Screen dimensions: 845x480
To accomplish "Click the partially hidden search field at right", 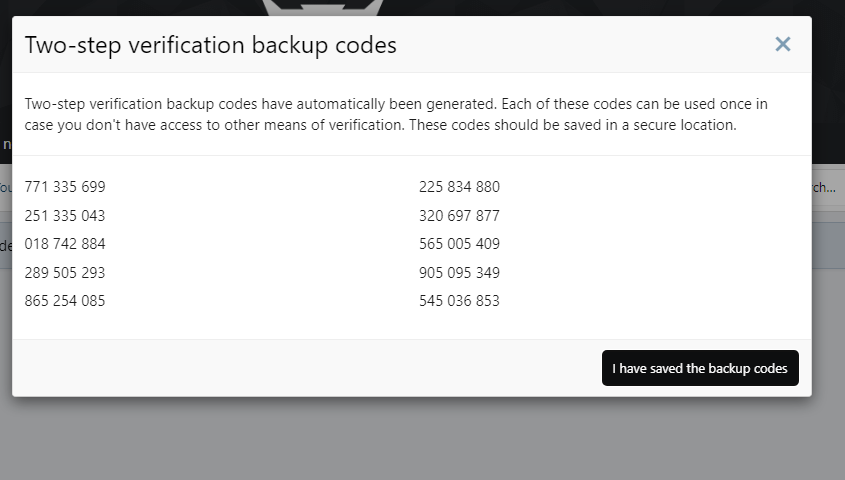I will (x=828, y=188).
